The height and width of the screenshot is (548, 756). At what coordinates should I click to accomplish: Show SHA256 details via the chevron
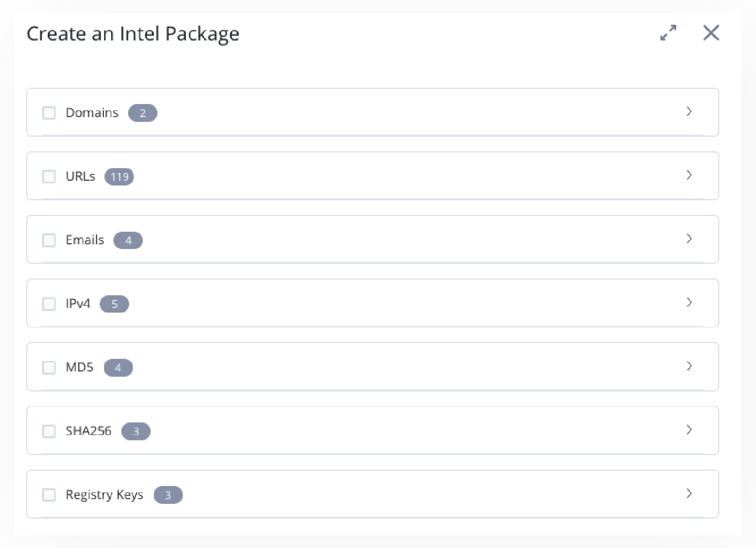tap(689, 430)
